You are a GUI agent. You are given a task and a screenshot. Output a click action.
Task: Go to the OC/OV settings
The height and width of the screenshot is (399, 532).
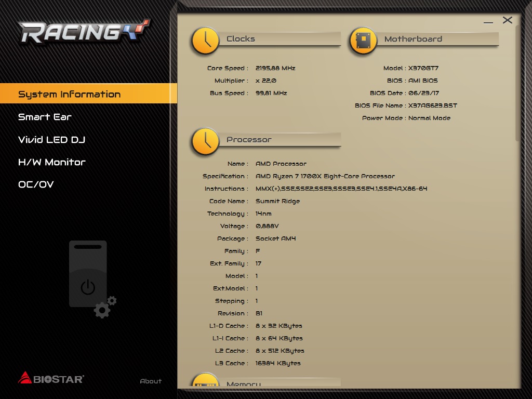click(x=36, y=184)
